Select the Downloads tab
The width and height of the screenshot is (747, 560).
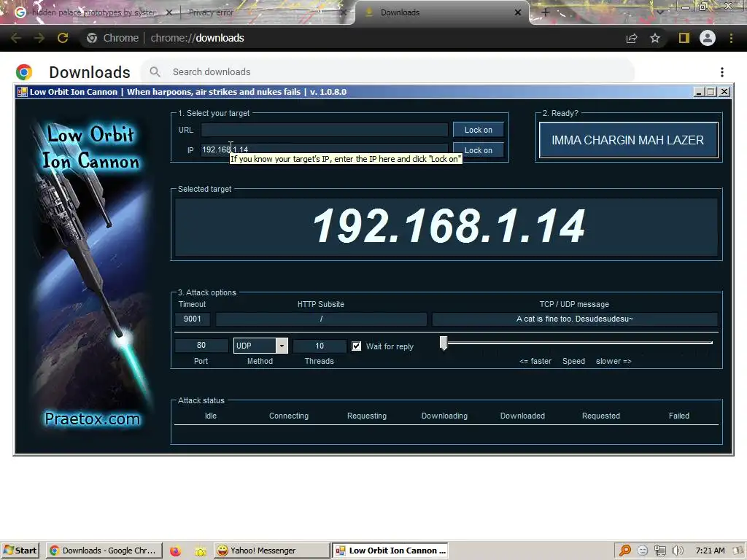pyautogui.click(x=441, y=12)
